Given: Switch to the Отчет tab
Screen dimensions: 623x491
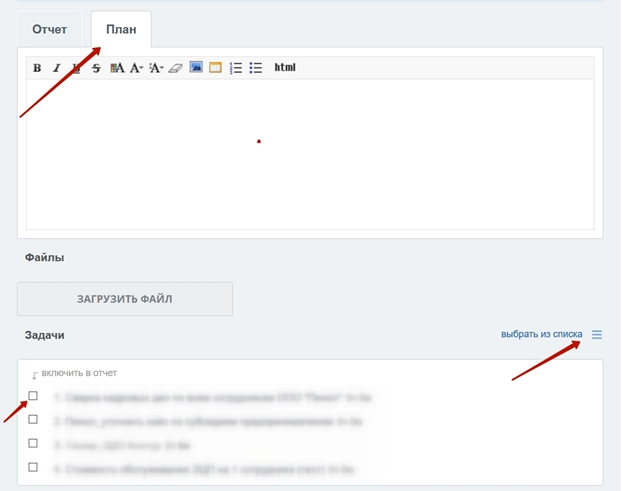Looking at the screenshot, I should click(50, 29).
